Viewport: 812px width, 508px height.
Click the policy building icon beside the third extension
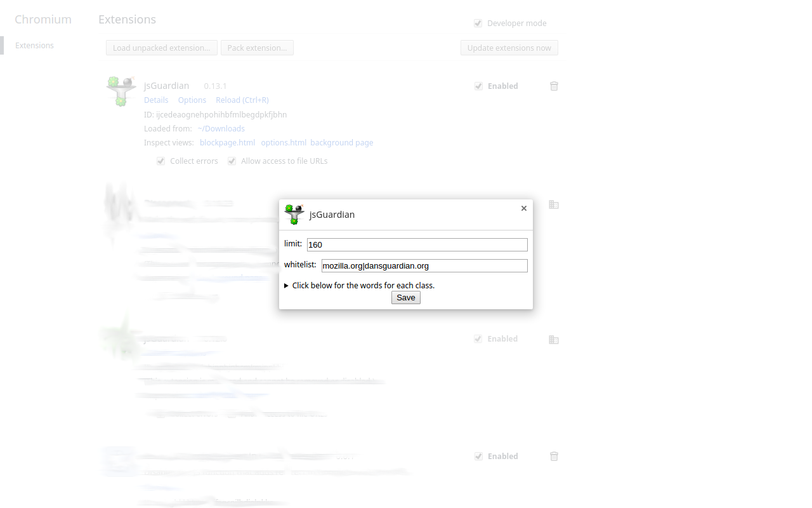[x=554, y=340]
